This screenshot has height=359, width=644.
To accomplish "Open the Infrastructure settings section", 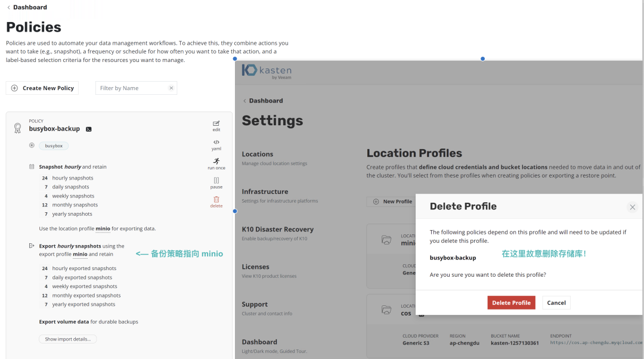I will [x=280, y=196].
